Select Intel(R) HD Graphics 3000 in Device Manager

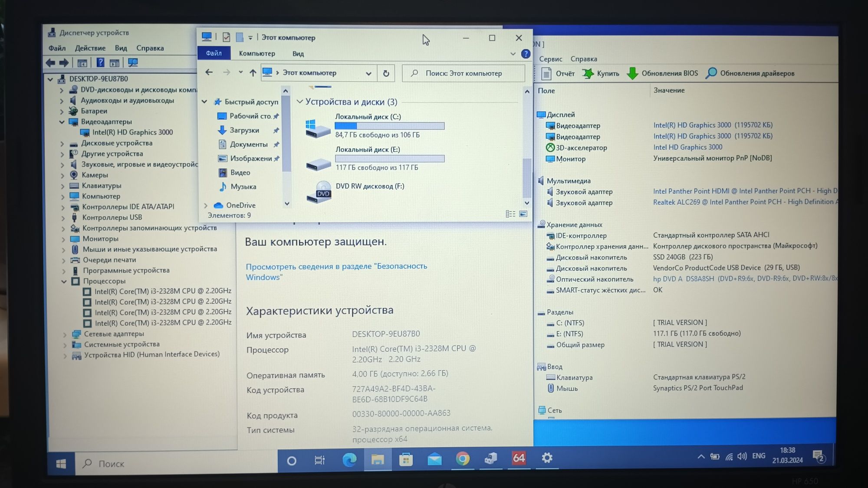pos(132,132)
